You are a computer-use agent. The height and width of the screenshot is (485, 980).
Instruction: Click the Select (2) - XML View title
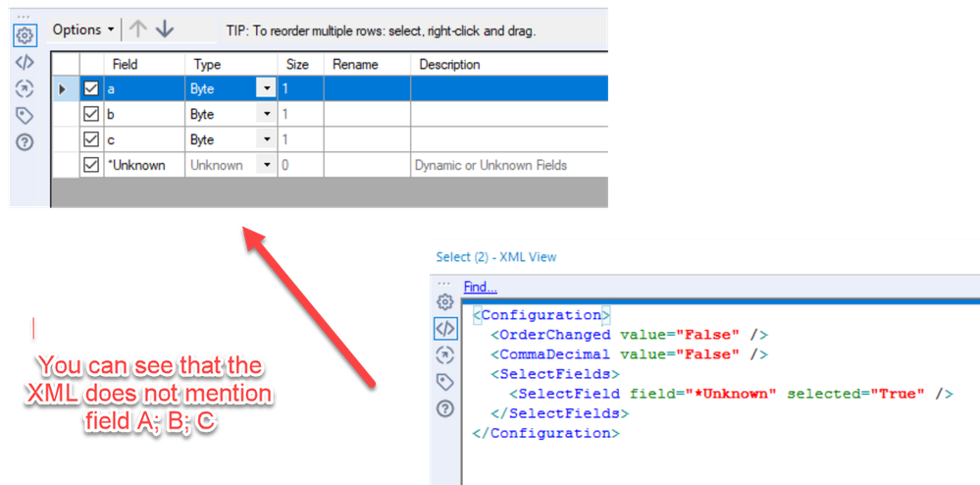click(x=496, y=256)
